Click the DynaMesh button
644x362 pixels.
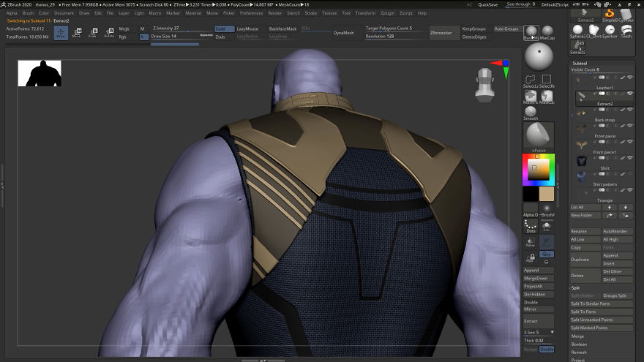click(344, 33)
